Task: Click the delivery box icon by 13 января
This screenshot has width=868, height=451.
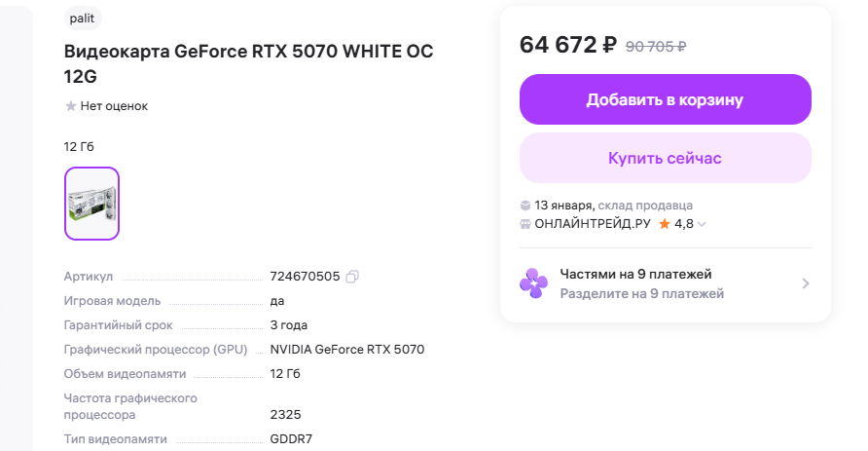Action: click(525, 206)
